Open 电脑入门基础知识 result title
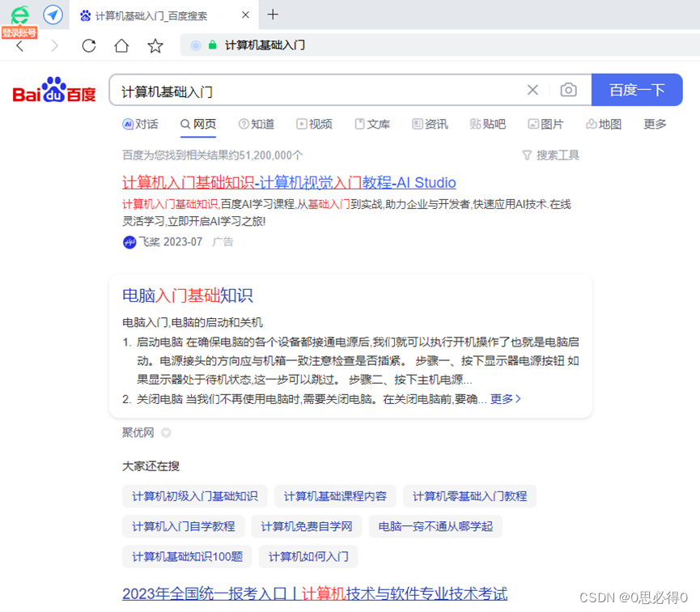Viewport: 700px width, 612px height. coord(188,295)
